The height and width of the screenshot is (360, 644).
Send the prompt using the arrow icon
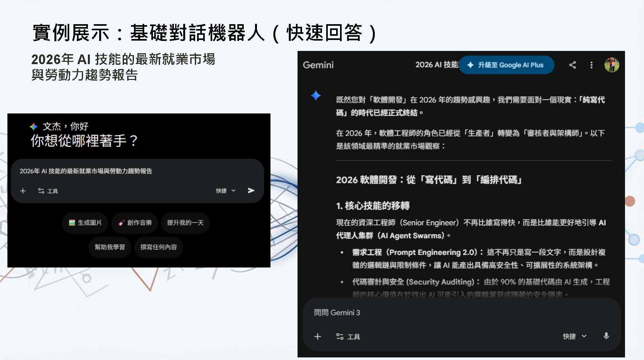[x=251, y=190]
